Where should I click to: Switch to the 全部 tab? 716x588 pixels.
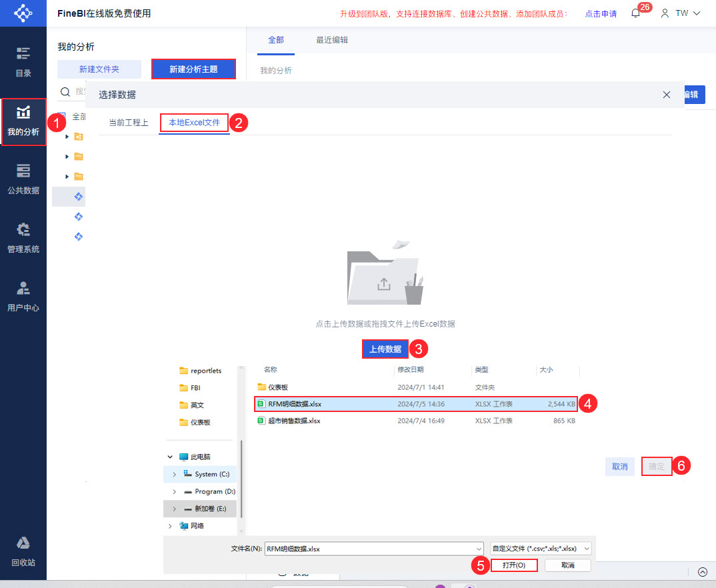click(276, 40)
